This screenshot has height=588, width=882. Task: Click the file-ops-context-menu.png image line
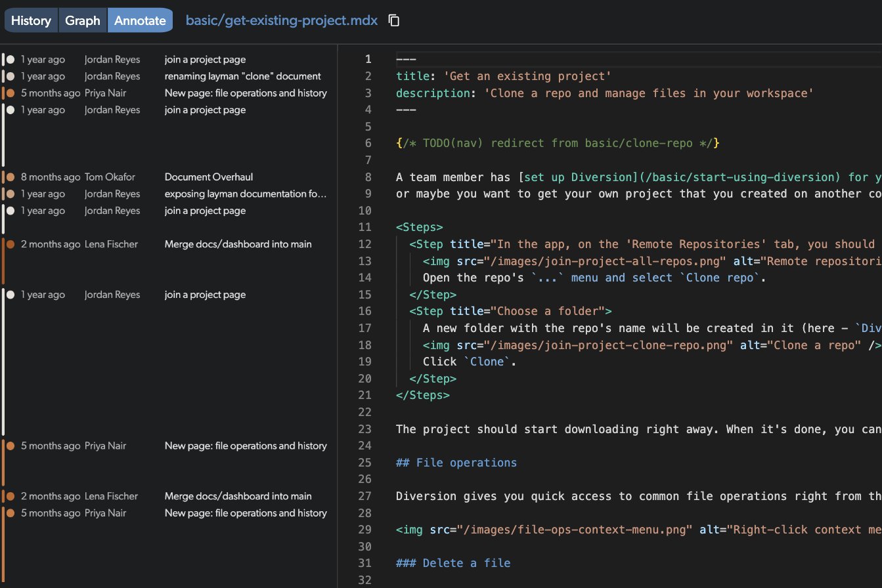pos(639,530)
